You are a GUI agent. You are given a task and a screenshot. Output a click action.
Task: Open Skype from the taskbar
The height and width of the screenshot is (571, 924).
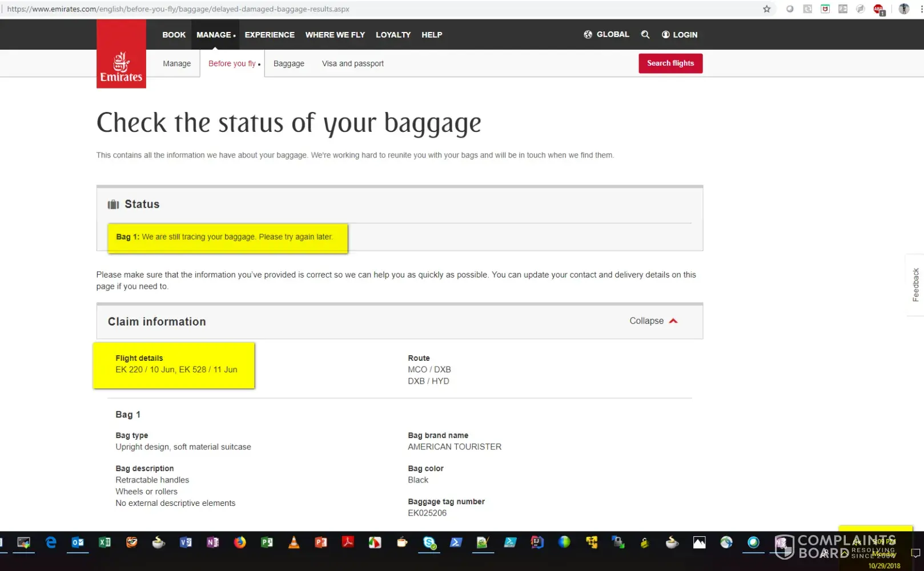tap(429, 542)
